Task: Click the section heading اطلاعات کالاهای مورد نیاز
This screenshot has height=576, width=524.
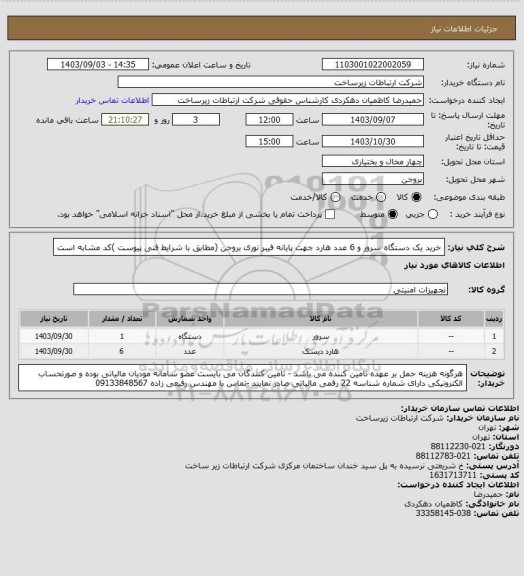Action: pos(454,265)
